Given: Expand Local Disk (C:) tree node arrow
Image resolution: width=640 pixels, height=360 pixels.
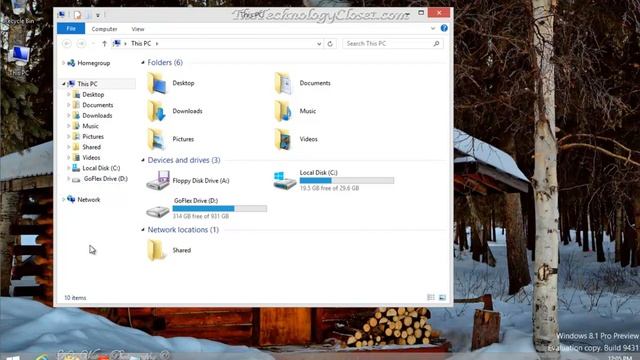Looking at the screenshot, I should coord(69,168).
